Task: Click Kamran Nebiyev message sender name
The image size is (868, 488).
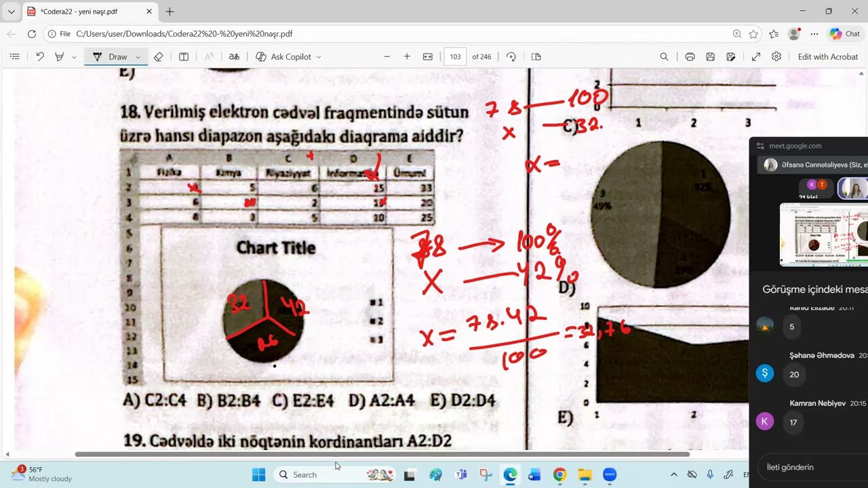Action: pos(817,403)
